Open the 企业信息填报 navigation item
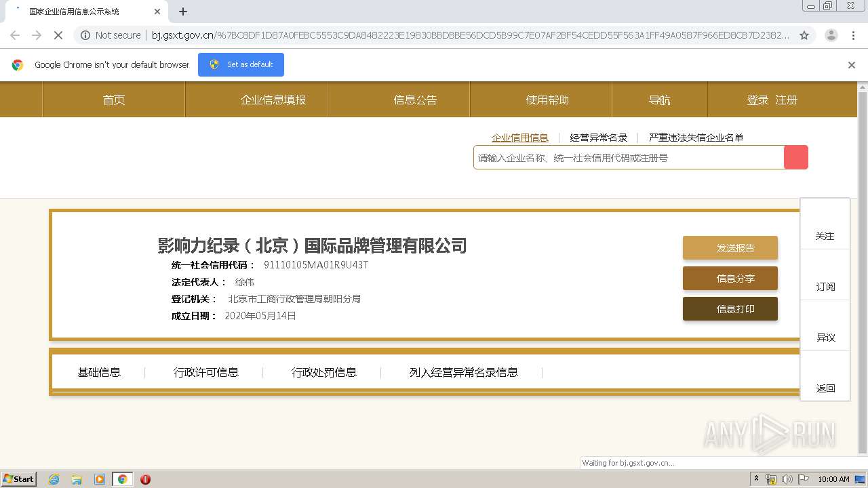868x488 pixels. tap(273, 100)
